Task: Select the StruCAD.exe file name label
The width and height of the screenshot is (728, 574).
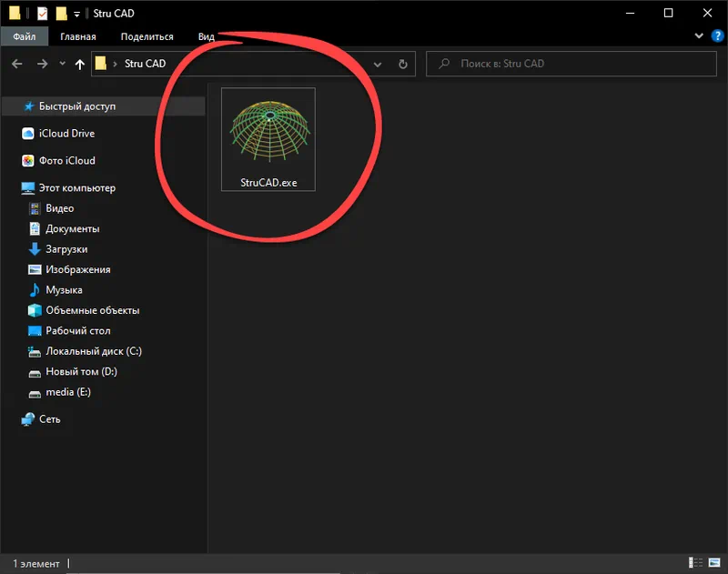Action: (268, 183)
